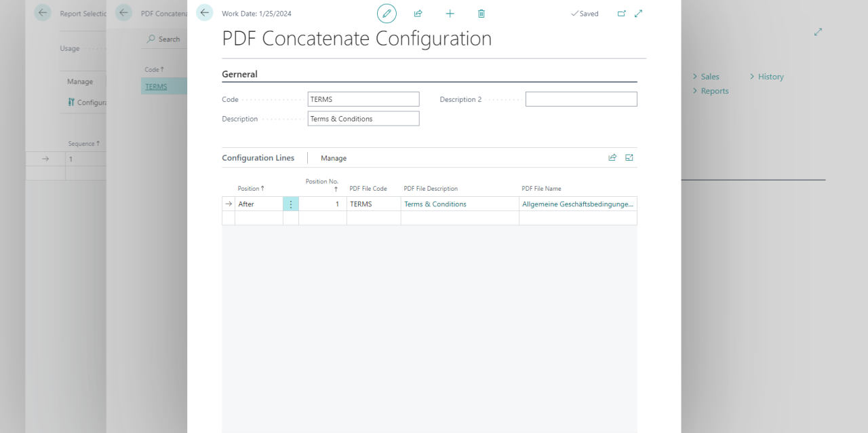Screen dimensions: 868x433
Task: Click the Description input field
Action: pos(363,119)
